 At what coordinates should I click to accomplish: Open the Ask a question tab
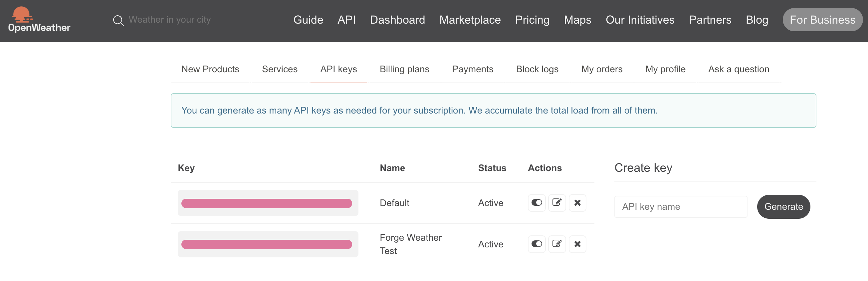coord(738,69)
